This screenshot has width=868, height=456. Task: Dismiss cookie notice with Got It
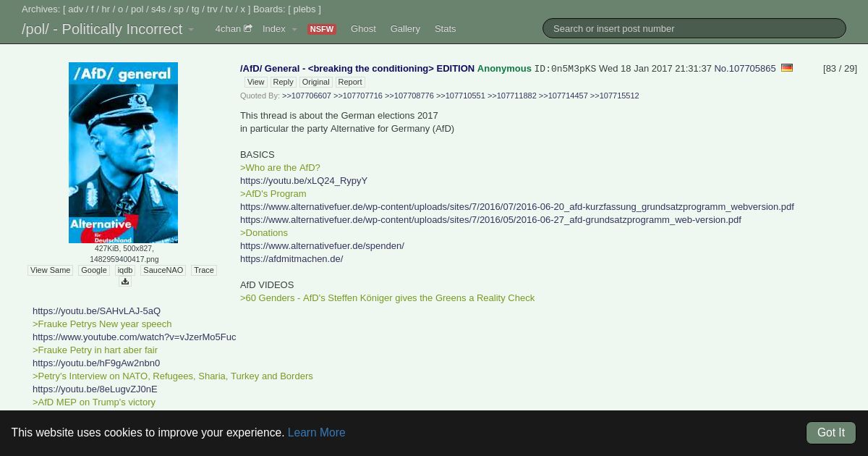pyautogui.click(x=831, y=433)
